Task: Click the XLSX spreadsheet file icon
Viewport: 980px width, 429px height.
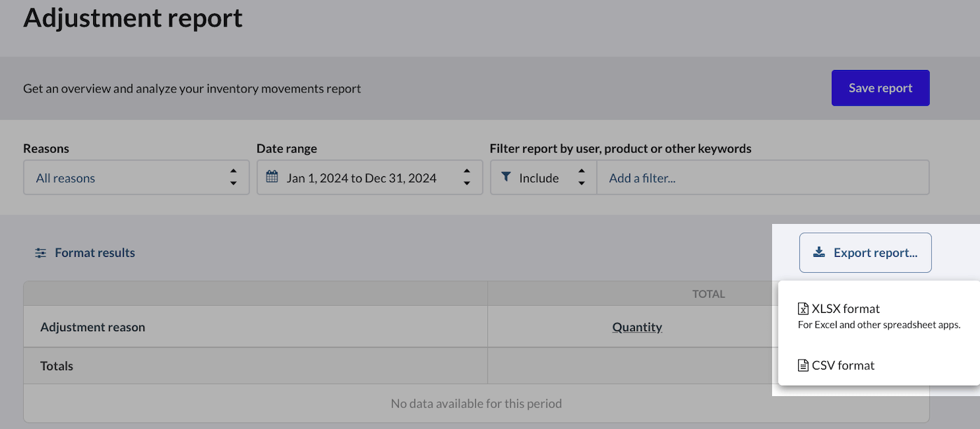Action: (x=803, y=309)
